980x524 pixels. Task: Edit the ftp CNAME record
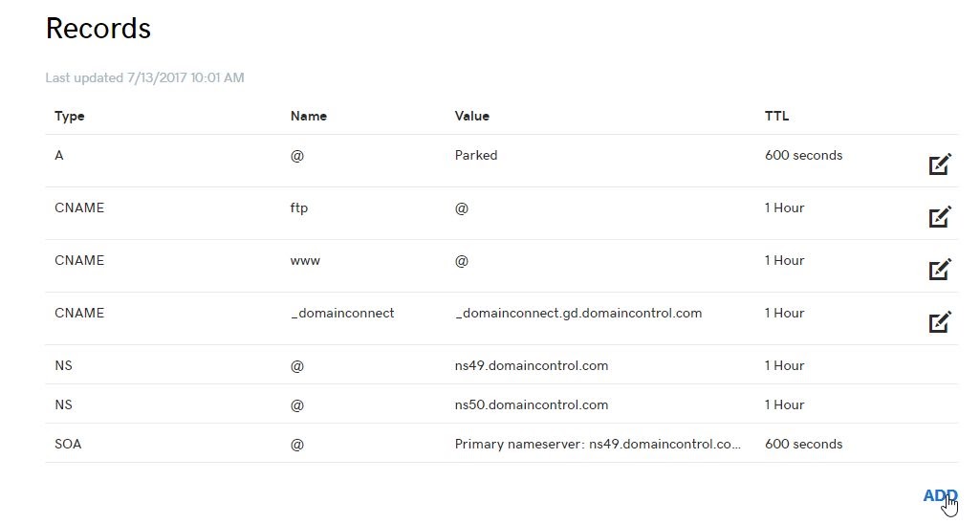pyautogui.click(x=940, y=217)
